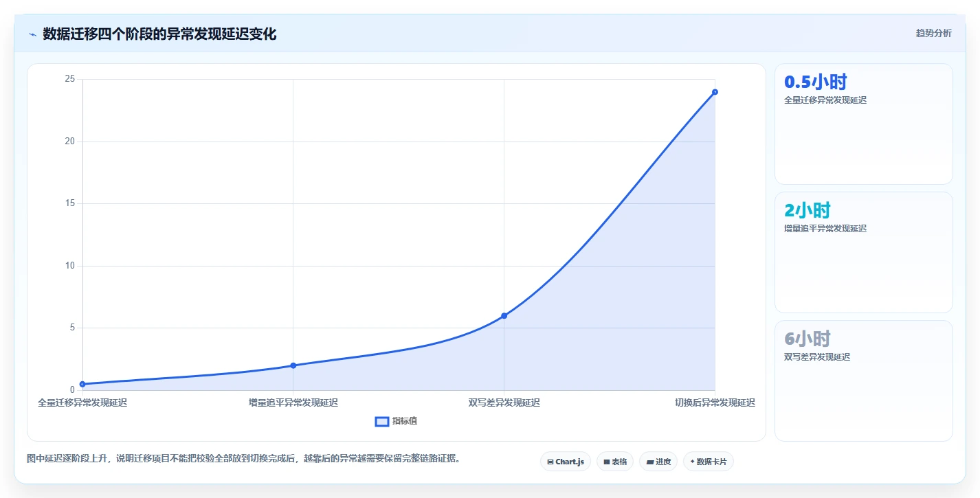Toggle the 指标值 legend item

coord(396,421)
